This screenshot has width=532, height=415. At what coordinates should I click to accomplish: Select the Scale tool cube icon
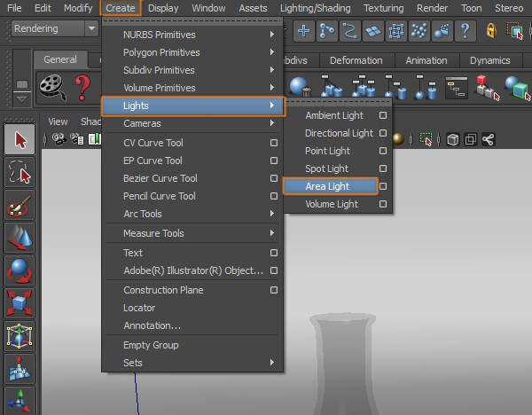pos(20,304)
